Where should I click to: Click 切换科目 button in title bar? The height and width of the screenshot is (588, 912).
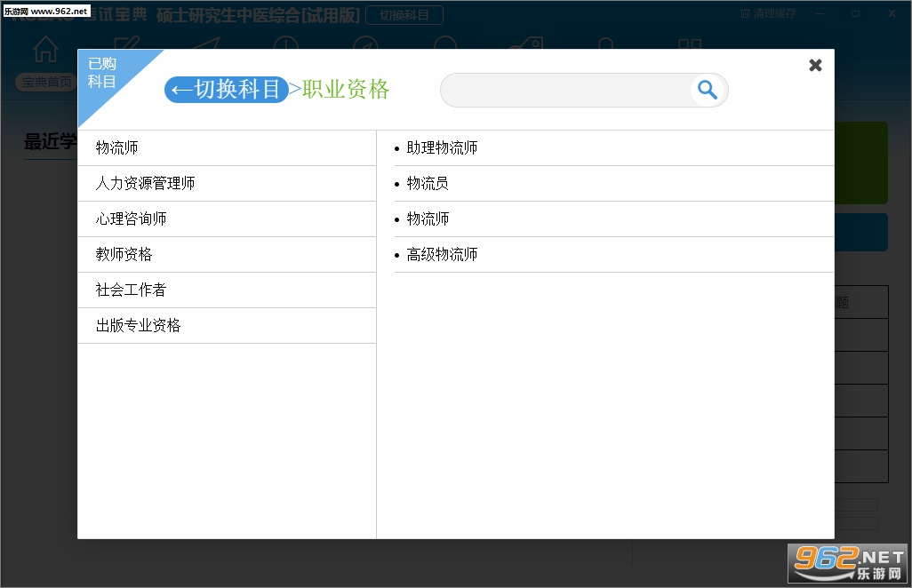tap(404, 15)
